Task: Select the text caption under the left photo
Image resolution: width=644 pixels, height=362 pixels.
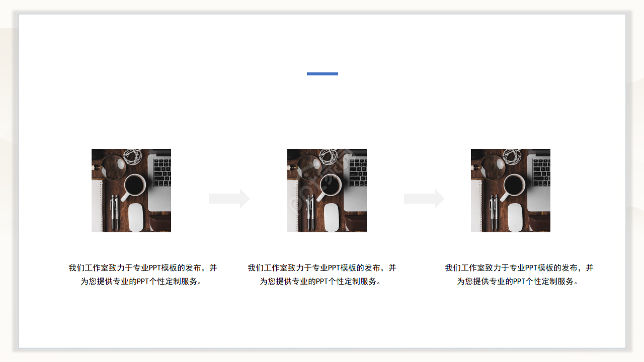Action: 143,275
